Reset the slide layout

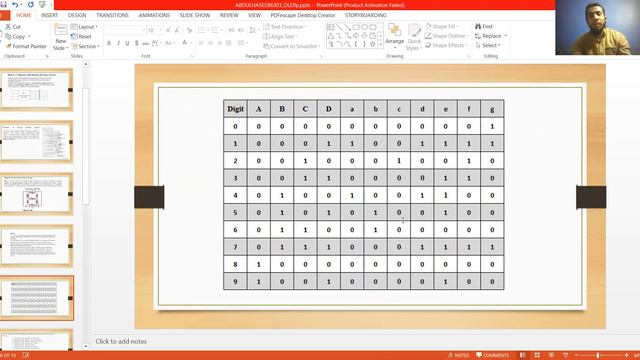click(x=81, y=36)
